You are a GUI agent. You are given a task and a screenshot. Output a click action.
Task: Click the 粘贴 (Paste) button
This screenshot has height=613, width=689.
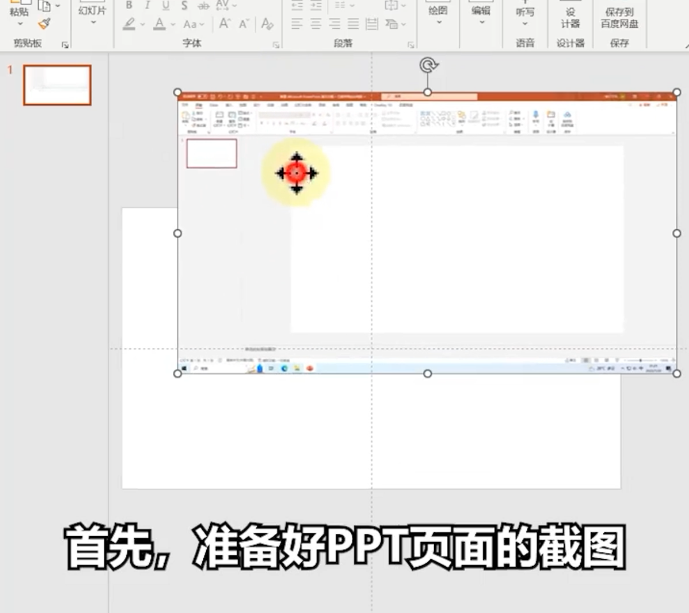click(18, 8)
